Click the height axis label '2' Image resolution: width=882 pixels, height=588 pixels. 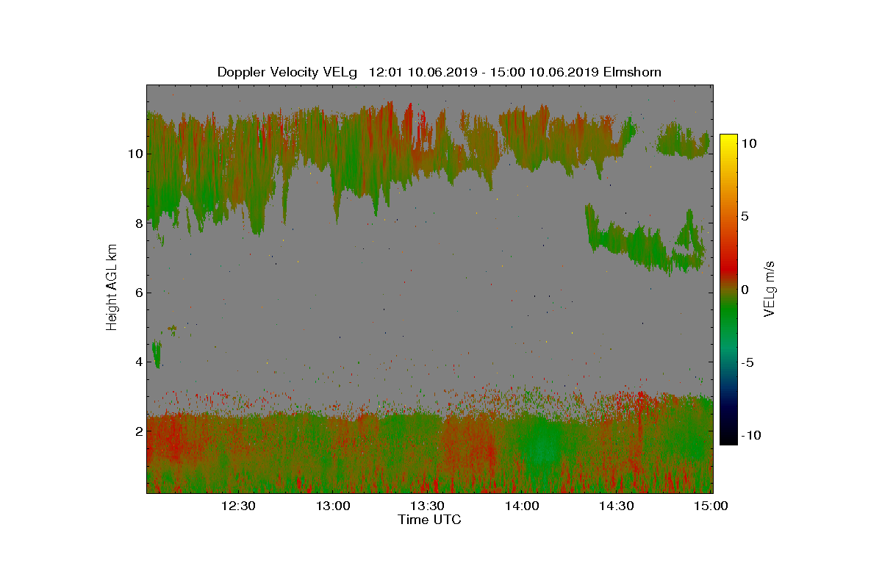pyautogui.click(x=138, y=431)
